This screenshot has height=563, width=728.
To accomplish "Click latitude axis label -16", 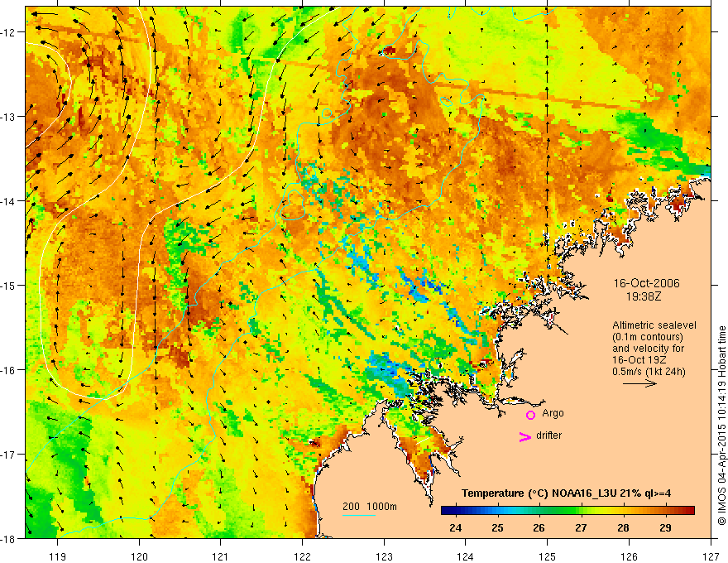I will tap(7, 370).
